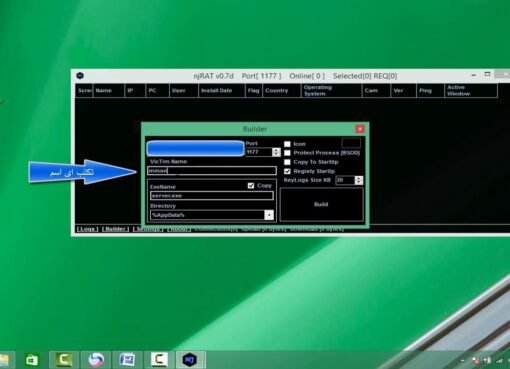Screen dimensions: 510x369
Task: Click the ExeName field containing server.exe
Action: [x=212, y=196]
